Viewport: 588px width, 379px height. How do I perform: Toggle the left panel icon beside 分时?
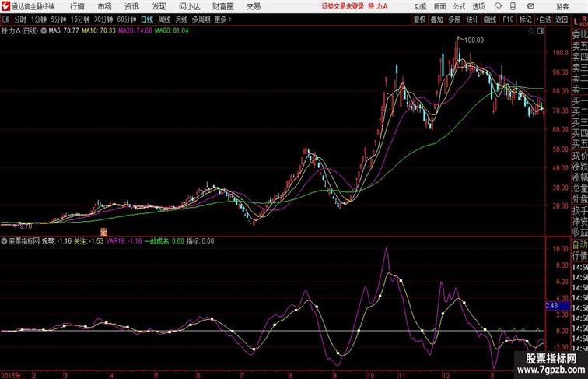(x=5, y=19)
